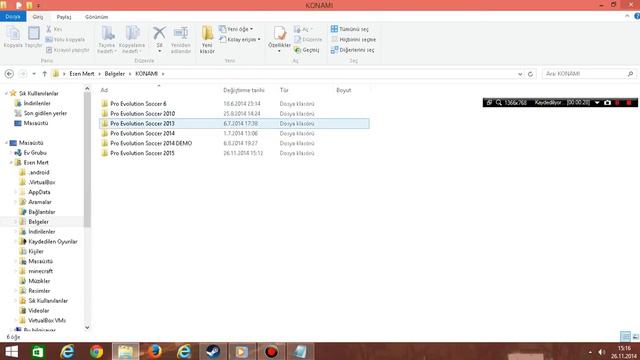Select AppData in navigation tree

click(x=39, y=192)
